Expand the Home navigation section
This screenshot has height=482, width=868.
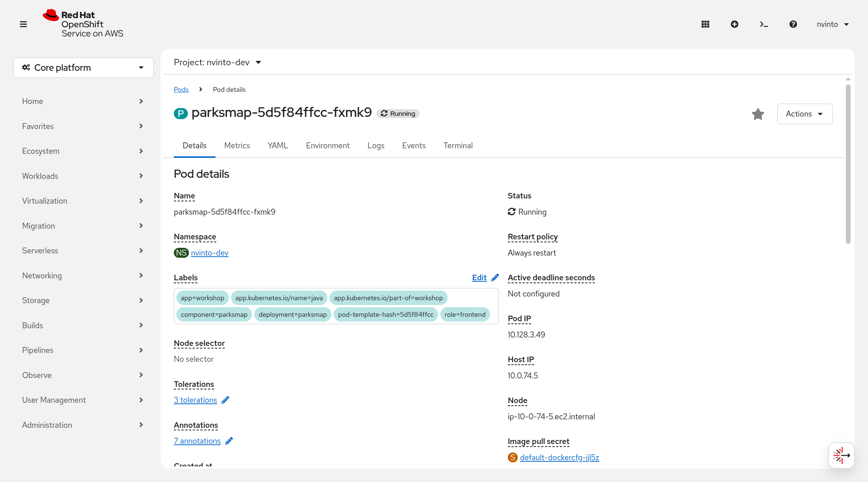83,101
